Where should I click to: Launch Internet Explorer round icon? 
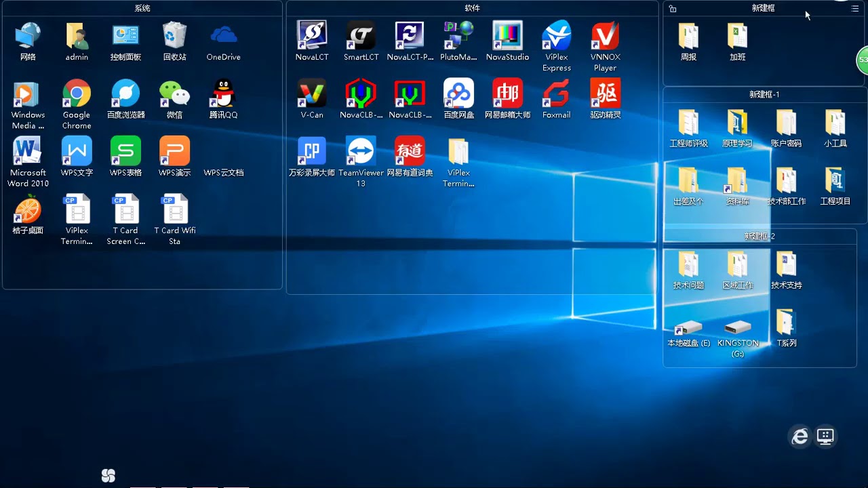pyautogui.click(x=800, y=437)
